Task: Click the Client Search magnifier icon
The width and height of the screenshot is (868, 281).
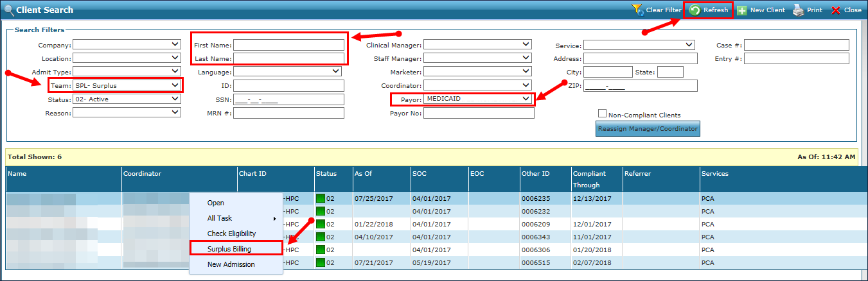Action: pos(8,10)
